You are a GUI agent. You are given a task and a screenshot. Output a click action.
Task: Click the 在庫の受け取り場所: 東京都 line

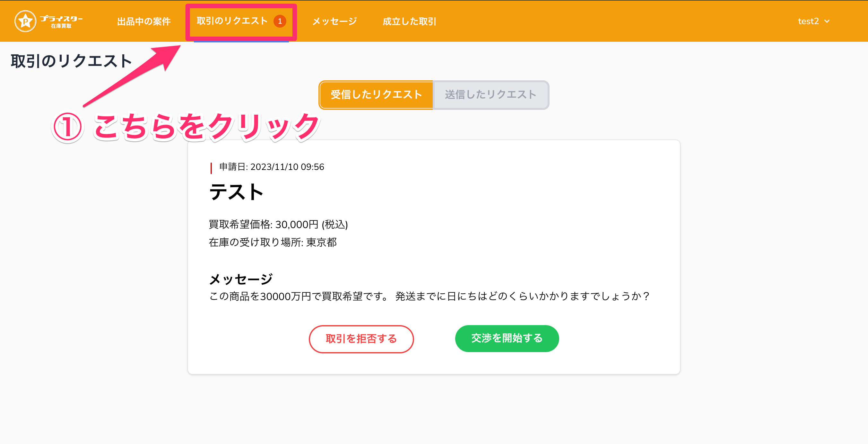(x=273, y=242)
